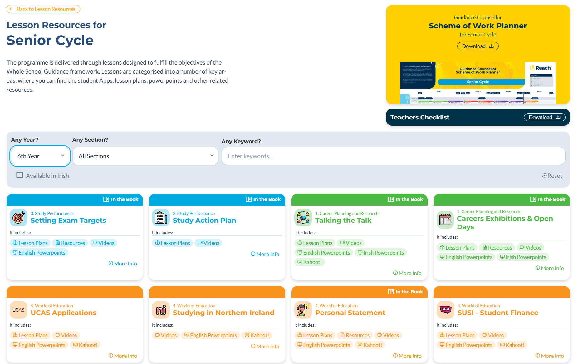The width and height of the screenshot is (588, 364).
Task: Open More Info for UCAS Applications
Action: [x=123, y=356]
